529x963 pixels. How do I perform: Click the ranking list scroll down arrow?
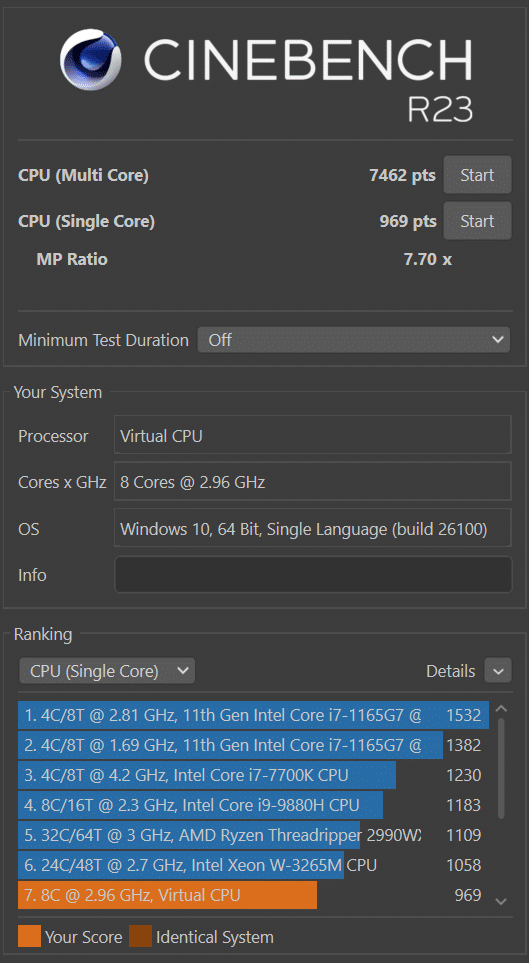pos(501,901)
